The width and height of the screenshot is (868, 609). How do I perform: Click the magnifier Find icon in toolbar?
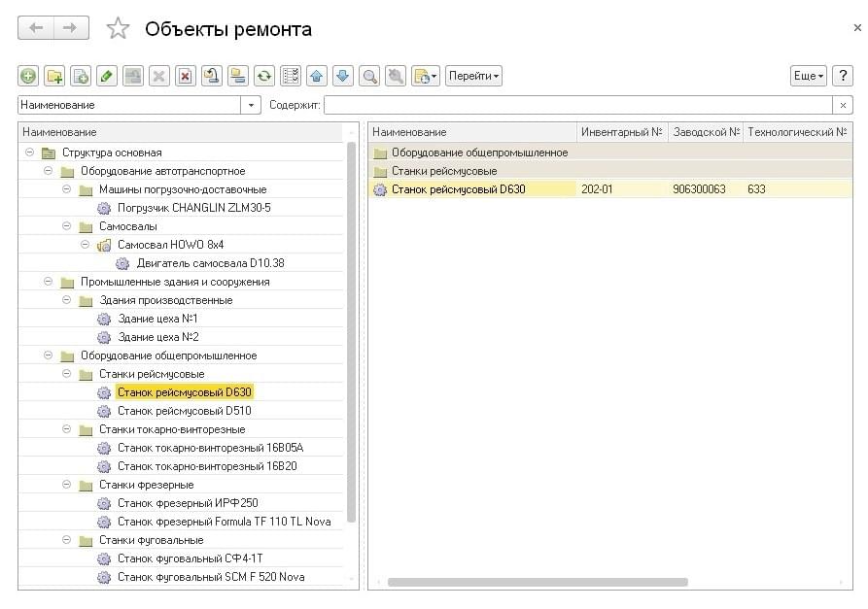369,76
